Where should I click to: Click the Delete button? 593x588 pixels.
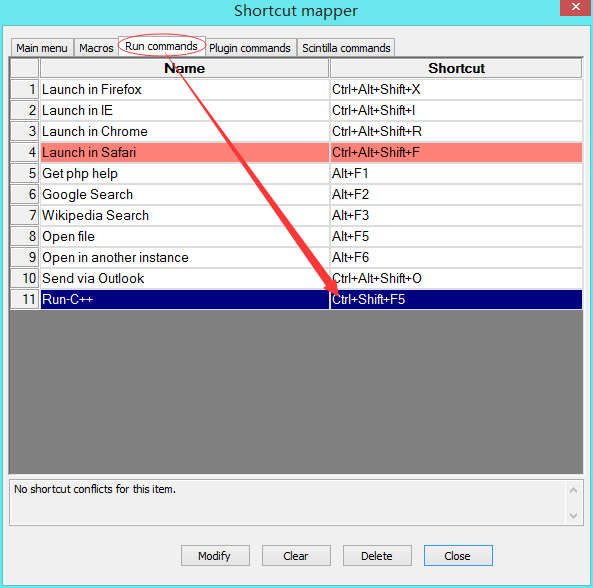click(x=377, y=555)
